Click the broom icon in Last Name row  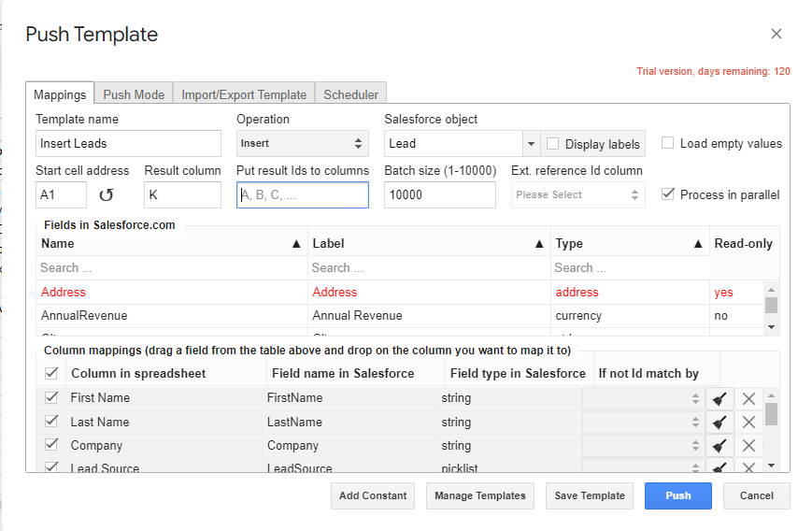(719, 423)
